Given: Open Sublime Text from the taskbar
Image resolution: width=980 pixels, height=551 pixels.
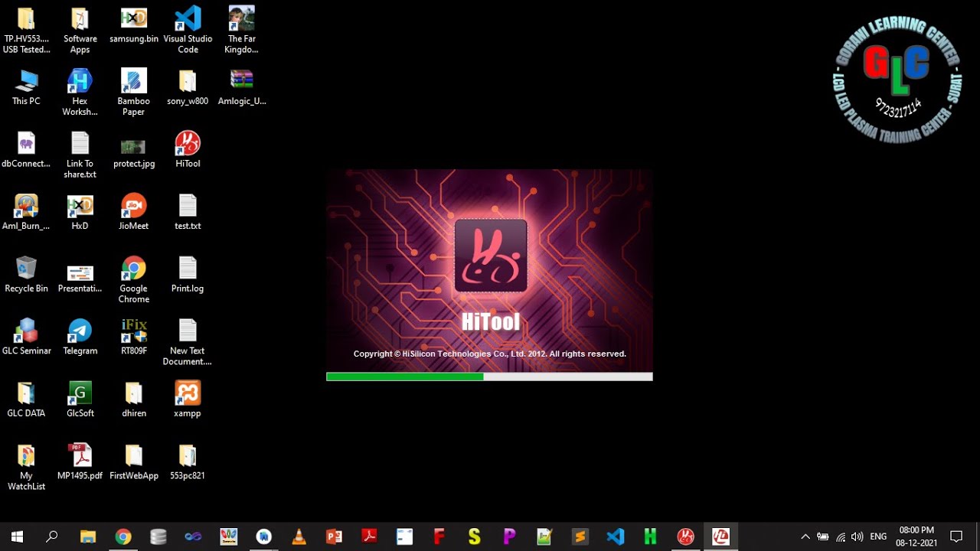Looking at the screenshot, I should pos(580,536).
